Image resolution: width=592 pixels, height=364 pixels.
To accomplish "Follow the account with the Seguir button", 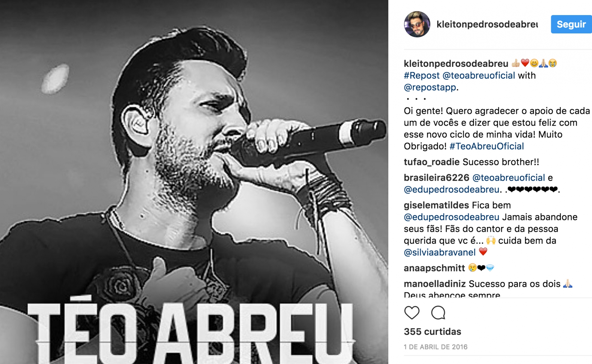I will point(571,24).
